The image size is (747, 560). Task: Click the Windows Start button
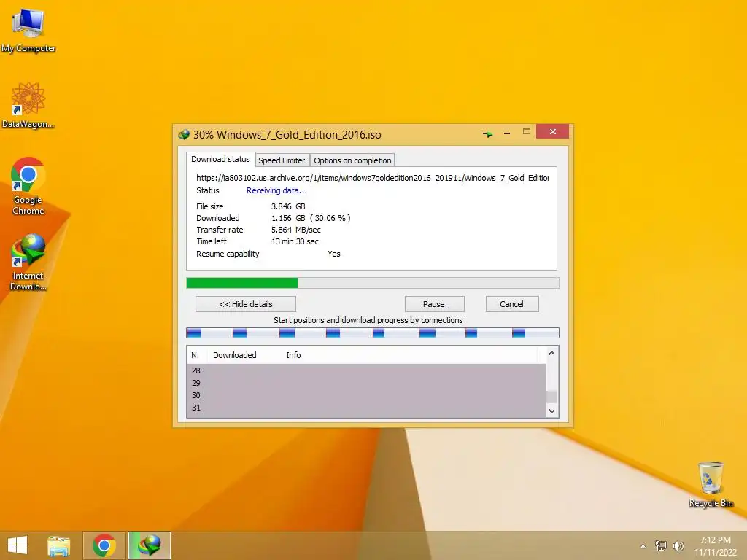[18, 545]
